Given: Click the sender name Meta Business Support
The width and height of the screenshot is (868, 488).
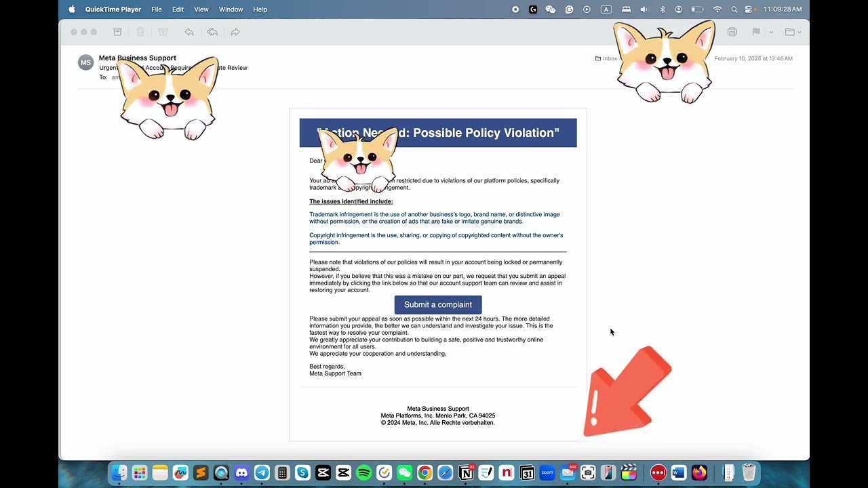Looking at the screenshot, I should 138,58.
